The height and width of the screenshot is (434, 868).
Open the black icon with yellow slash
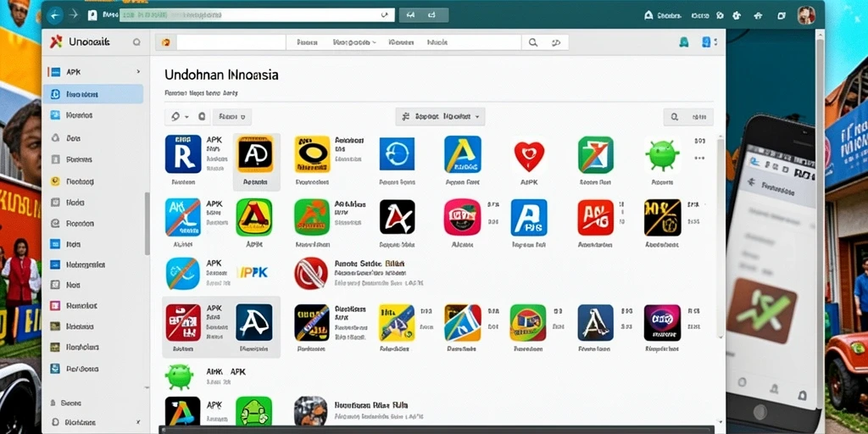(x=663, y=218)
